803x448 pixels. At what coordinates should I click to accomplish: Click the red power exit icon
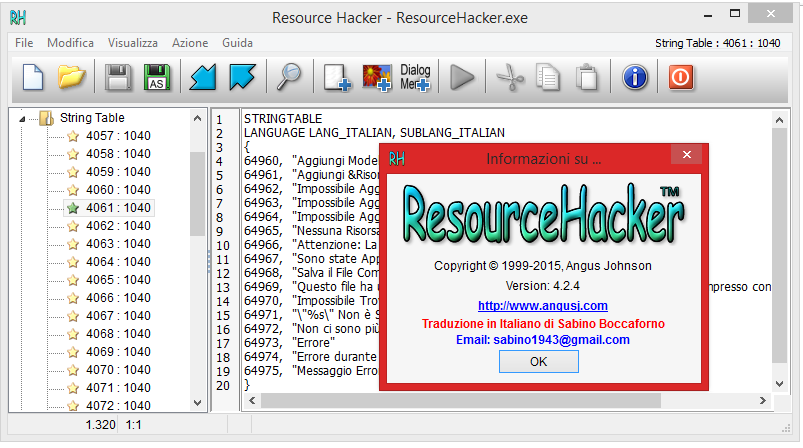click(681, 78)
